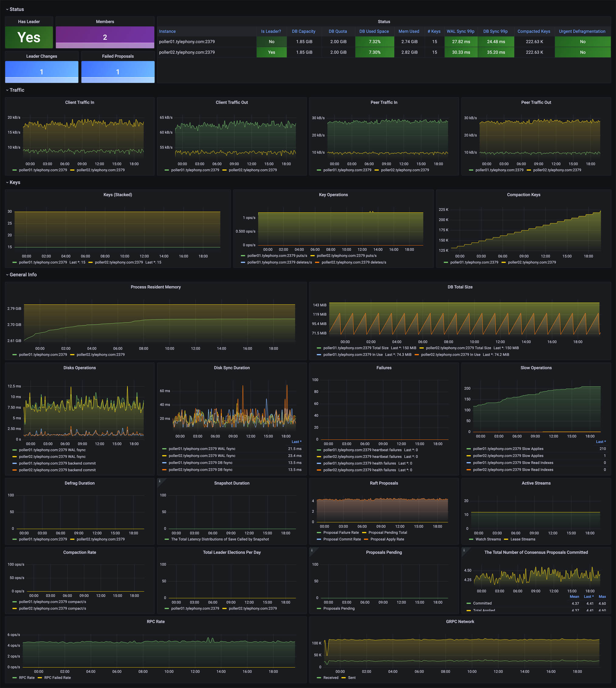
Task: Toggle RPC Failed Rate legend series
Action: tap(57, 677)
